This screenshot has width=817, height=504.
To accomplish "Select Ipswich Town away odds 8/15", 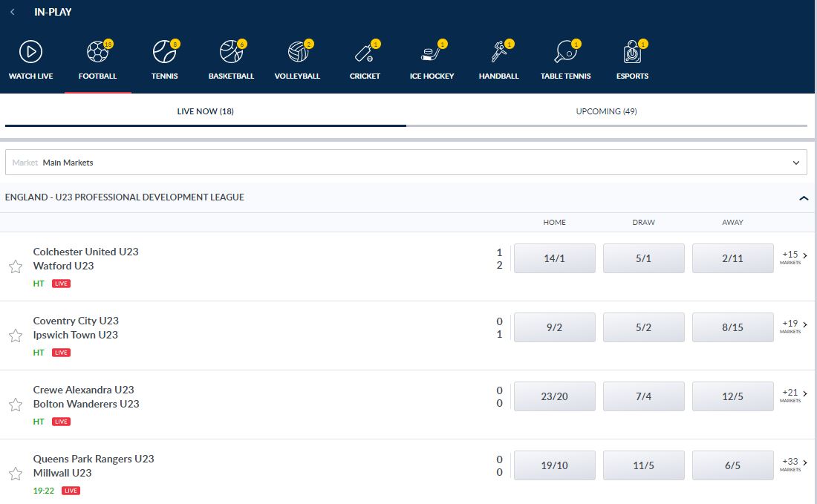I will (x=732, y=327).
